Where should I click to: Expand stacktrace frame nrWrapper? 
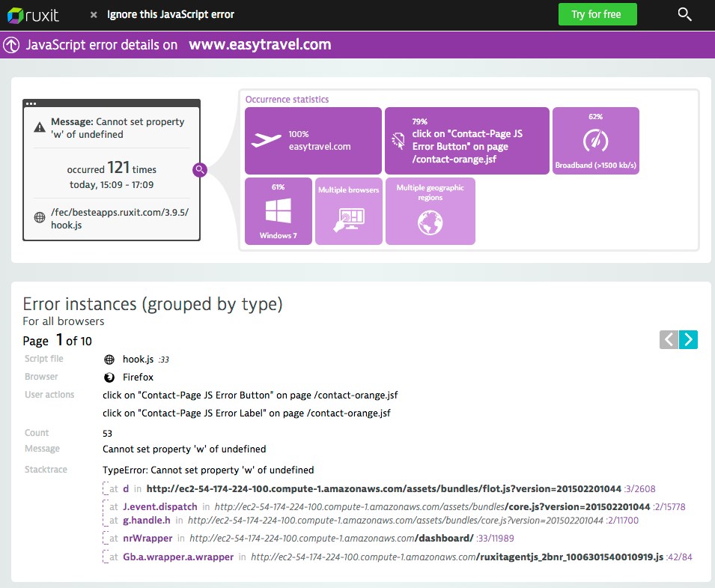pos(106,539)
